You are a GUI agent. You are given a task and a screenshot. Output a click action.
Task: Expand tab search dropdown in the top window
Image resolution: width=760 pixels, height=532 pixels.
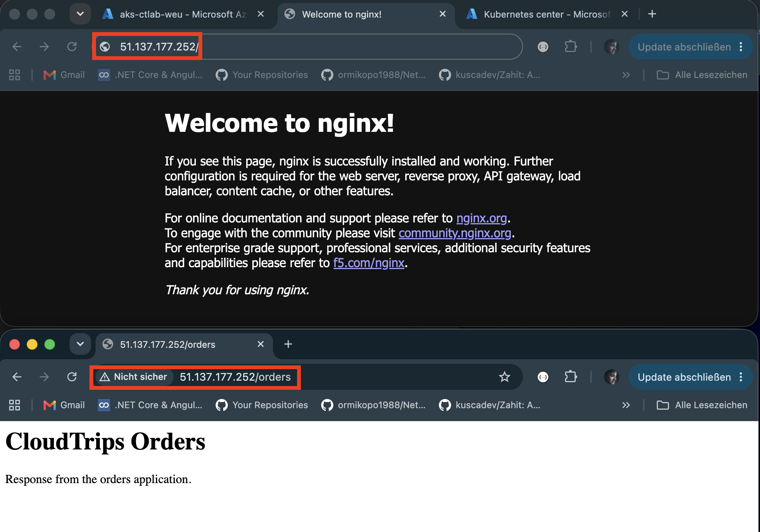point(80,14)
